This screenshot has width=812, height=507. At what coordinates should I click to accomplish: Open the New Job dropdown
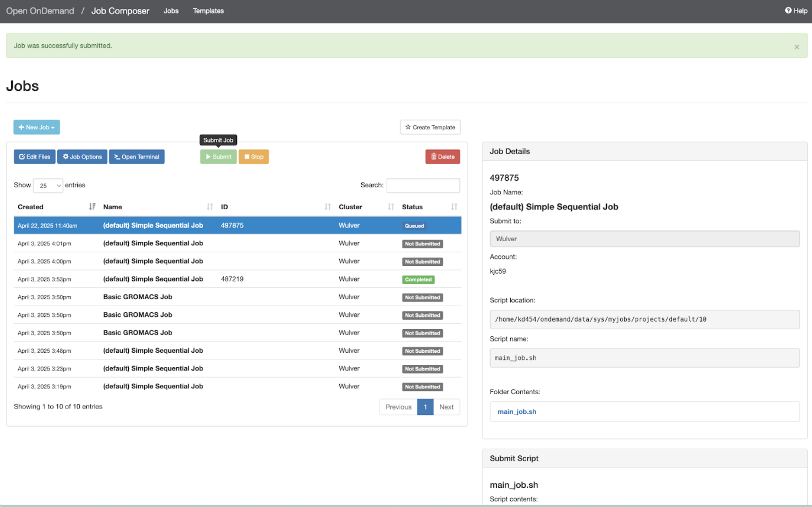(x=37, y=127)
